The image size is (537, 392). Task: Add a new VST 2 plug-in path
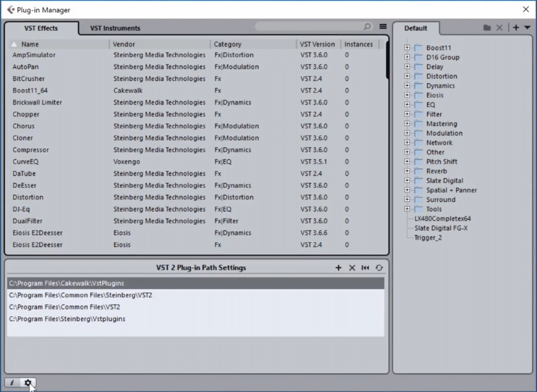(x=338, y=268)
